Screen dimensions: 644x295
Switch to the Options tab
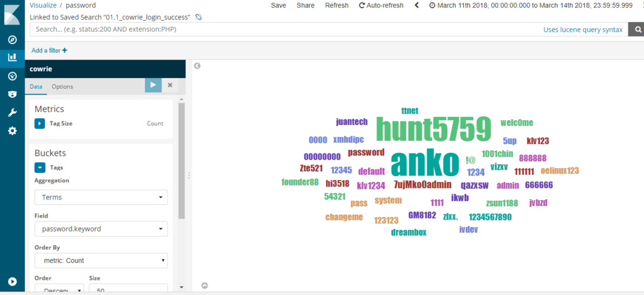[62, 86]
